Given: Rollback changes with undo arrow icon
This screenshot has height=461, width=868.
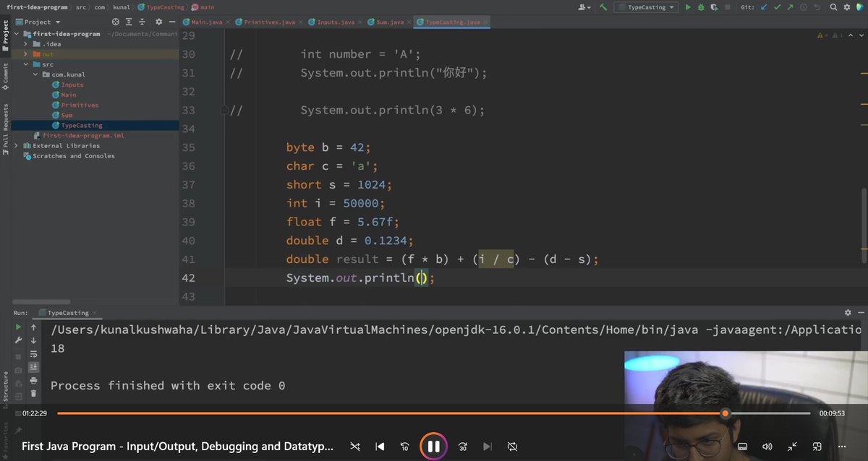Looking at the screenshot, I should (x=817, y=7).
